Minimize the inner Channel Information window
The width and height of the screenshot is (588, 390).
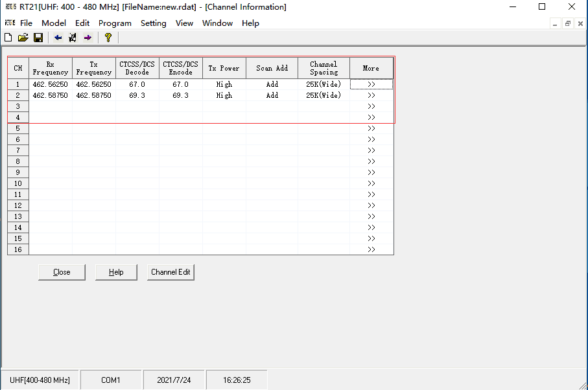555,23
